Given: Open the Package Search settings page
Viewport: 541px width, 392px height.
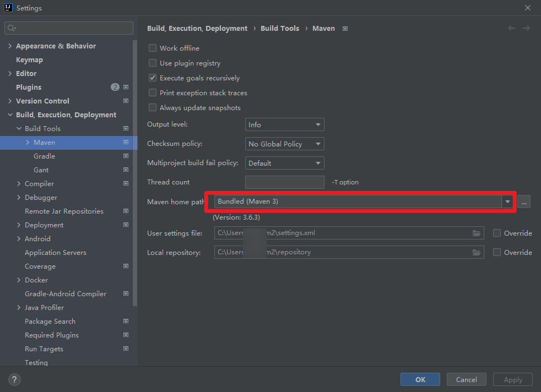Looking at the screenshot, I should pos(50,322).
